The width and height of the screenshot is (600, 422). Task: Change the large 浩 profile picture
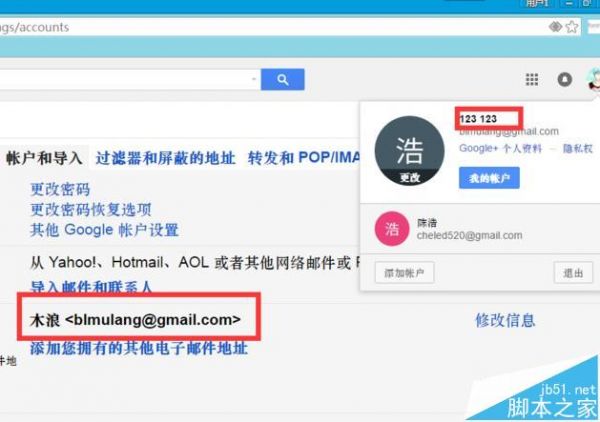coord(409,151)
